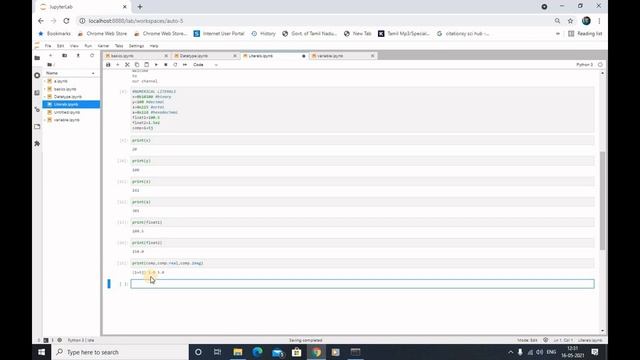Open the Windows Start menu
Screen dimensions: 640x360
42,352
